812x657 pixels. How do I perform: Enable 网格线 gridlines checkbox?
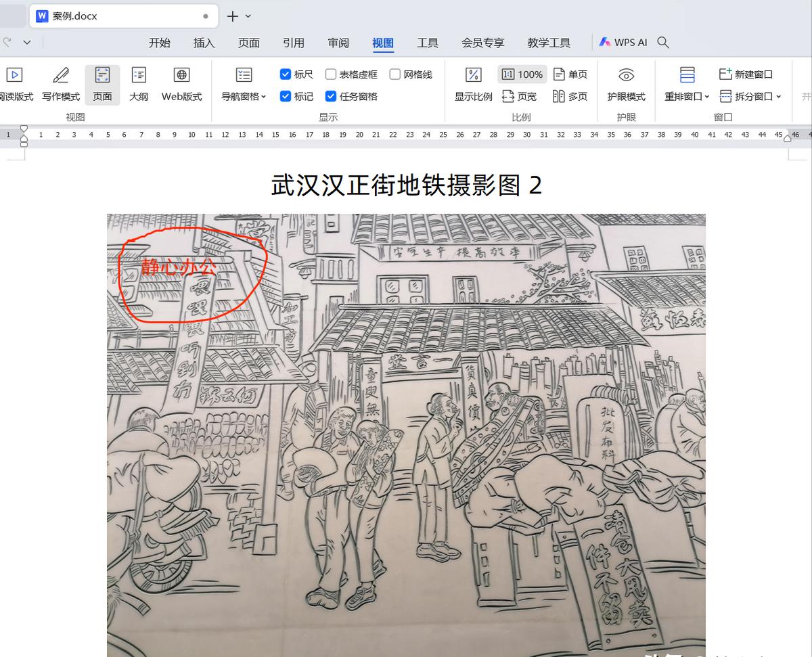tap(411, 74)
